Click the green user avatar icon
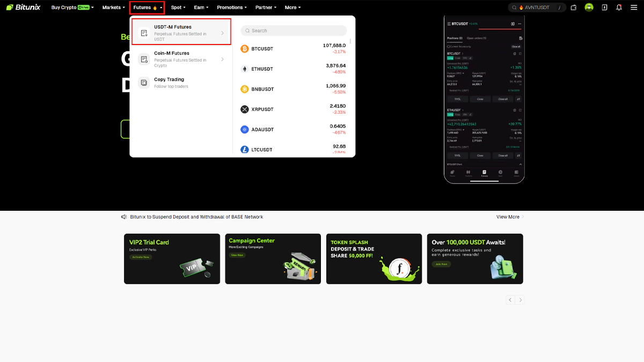644x362 pixels. pyautogui.click(x=589, y=8)
